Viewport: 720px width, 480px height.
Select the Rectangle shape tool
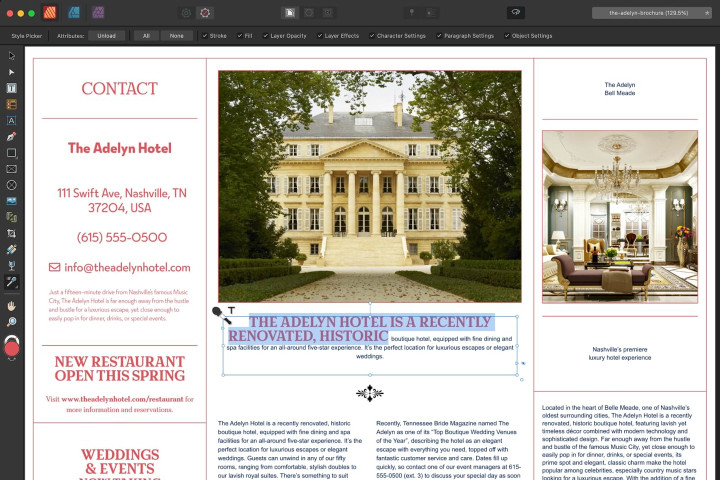pyautogui.click(x=11, y=152)
